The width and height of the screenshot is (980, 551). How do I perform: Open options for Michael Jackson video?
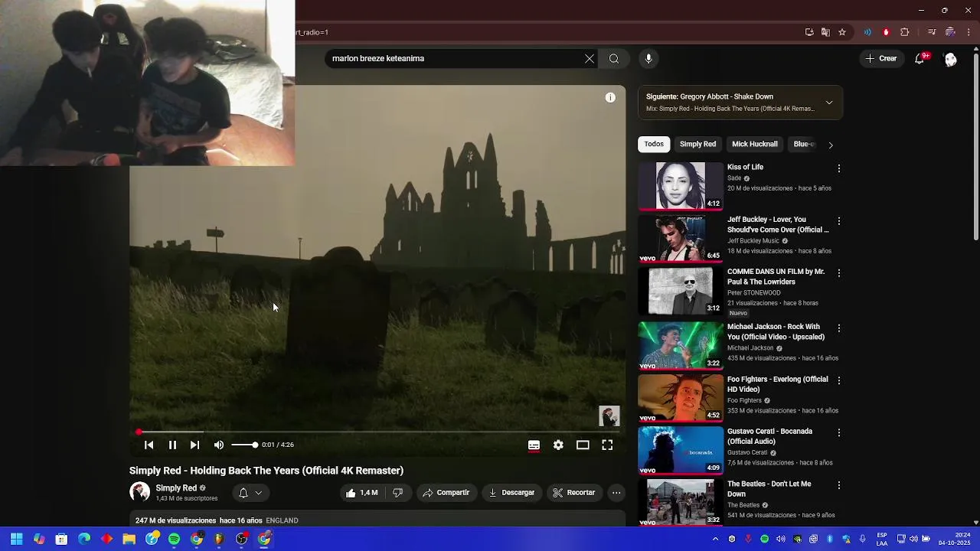click(x=839, y=328)
